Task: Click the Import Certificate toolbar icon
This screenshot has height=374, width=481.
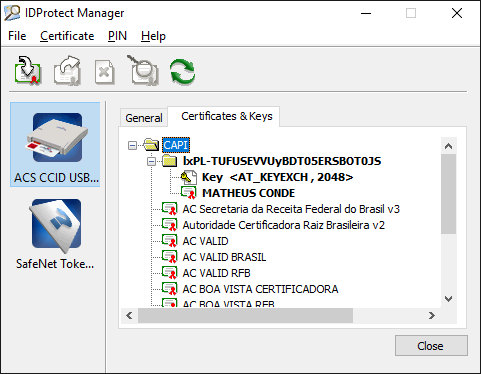Action: pos(28,70)
